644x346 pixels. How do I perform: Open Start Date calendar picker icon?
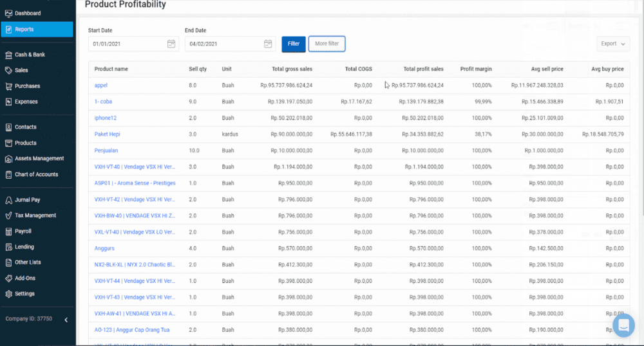[171, 44]
